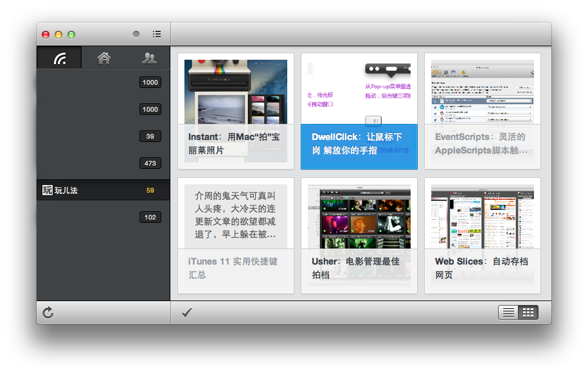The width and height of the screenshot is (588, 375).
Task: Open the iTunes 11 实用快捷键汇总 article
Action: [235, 236]
